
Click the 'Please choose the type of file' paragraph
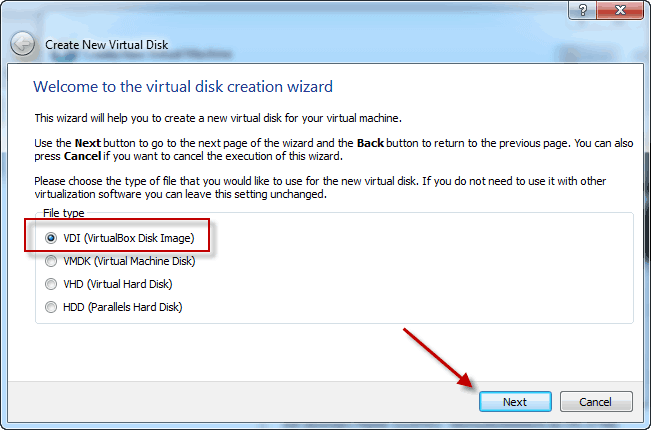click(x=320, y=188)
